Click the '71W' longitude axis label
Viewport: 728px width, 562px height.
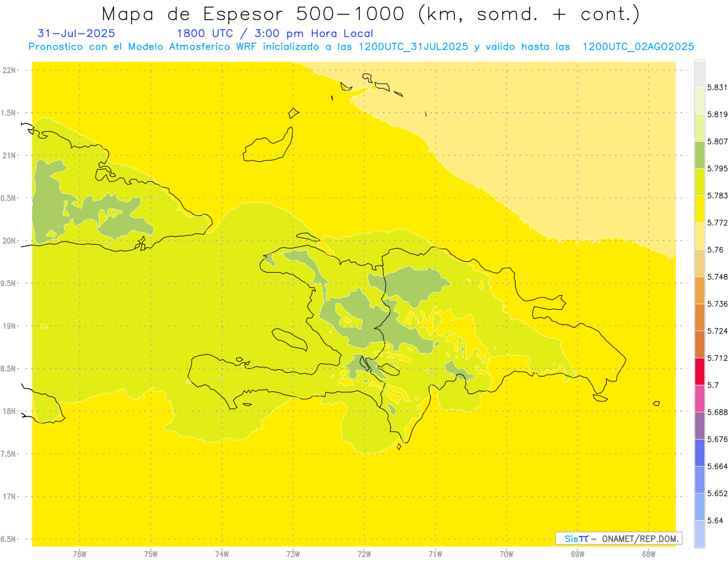pyautogui.click(x=435, y=555)
